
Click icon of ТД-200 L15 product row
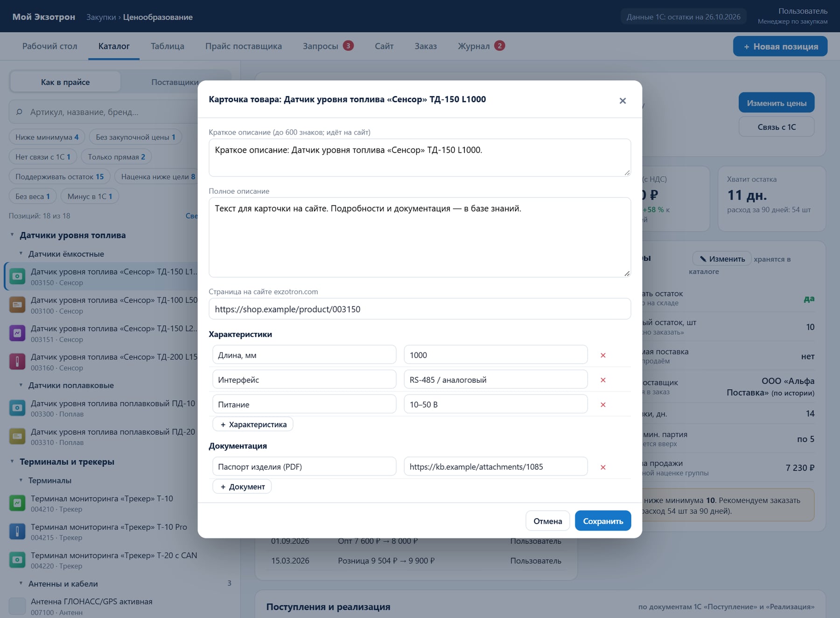click(x=17, y=362)
